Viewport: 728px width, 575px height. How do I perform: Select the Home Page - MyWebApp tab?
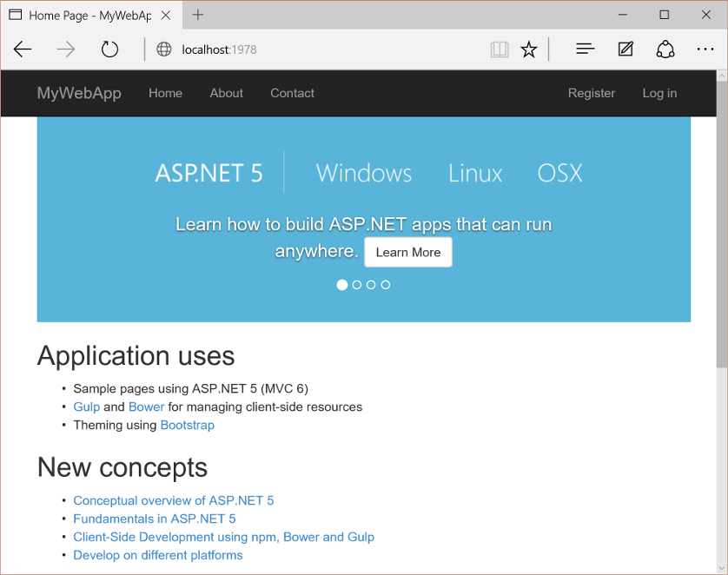[90, 16]
